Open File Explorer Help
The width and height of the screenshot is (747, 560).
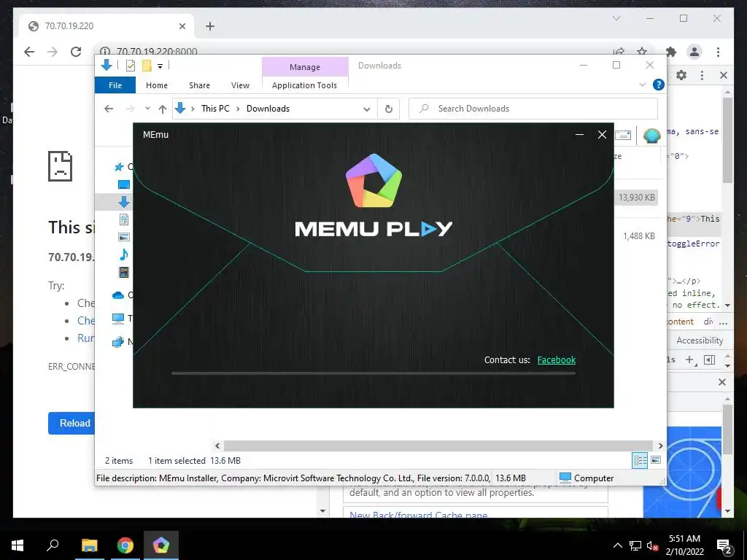[x=659, y=85]
